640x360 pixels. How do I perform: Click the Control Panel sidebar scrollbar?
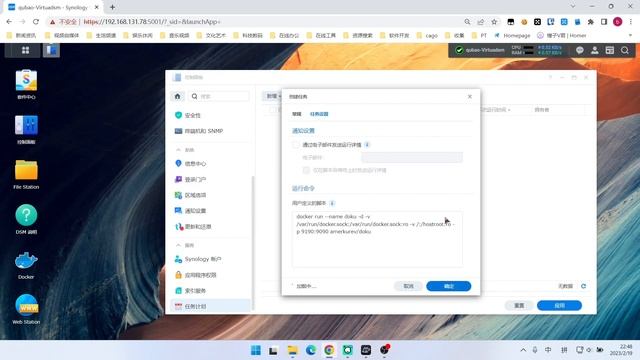(253, 242)
